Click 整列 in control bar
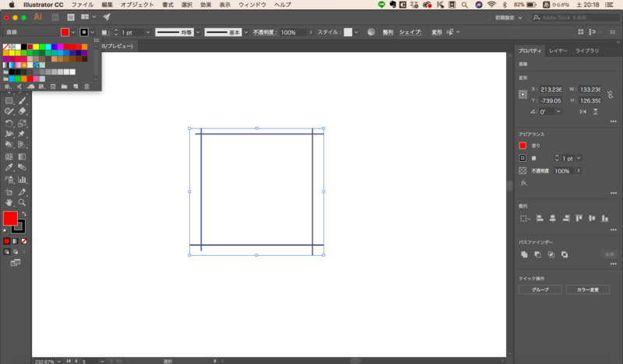 (x=388, y=32)
